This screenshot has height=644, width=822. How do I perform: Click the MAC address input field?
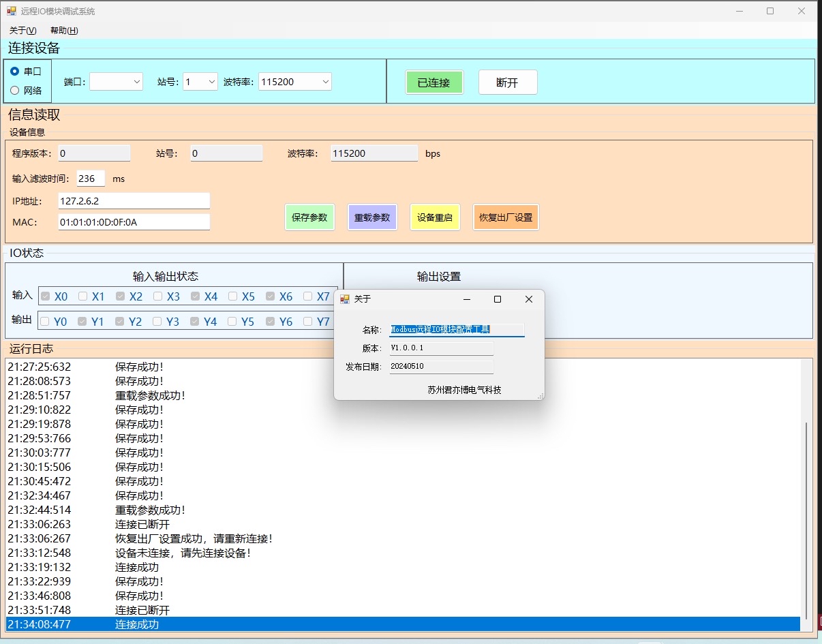(134, 222)
